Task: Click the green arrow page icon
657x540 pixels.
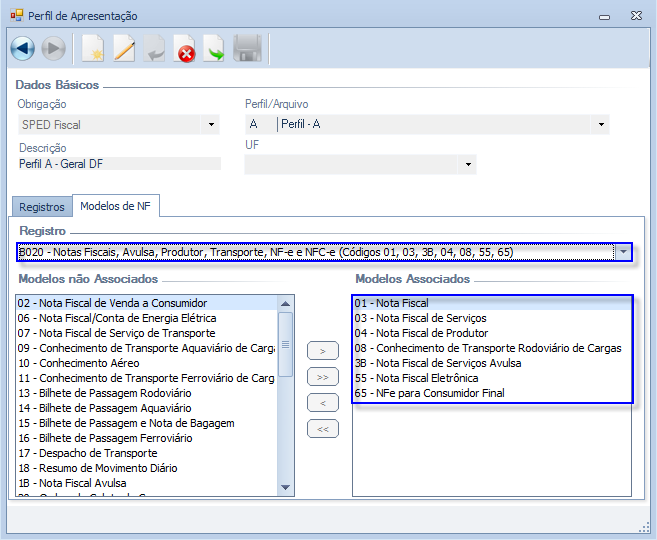Action: click(x=214, y=48)
